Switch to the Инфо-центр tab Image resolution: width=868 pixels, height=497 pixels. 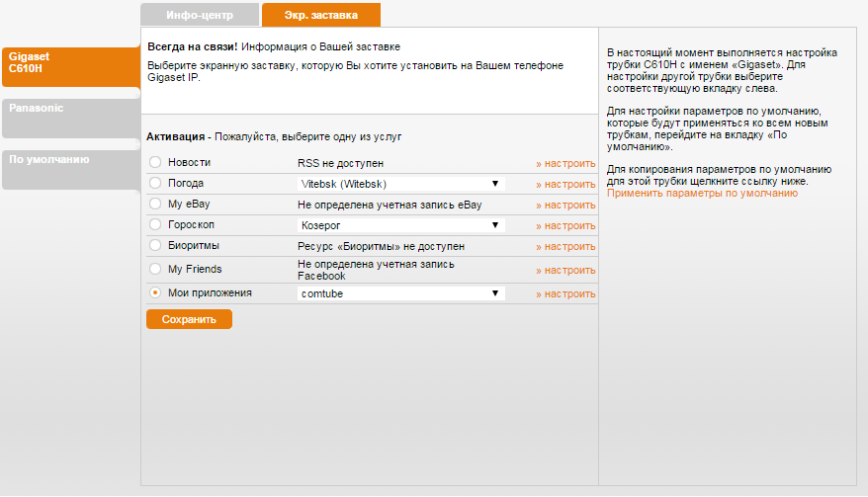pyautogui.click(x=200, y=15)
